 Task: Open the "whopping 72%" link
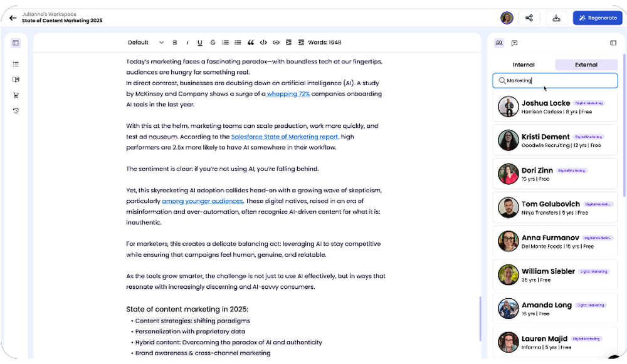[x=288, y=94]
